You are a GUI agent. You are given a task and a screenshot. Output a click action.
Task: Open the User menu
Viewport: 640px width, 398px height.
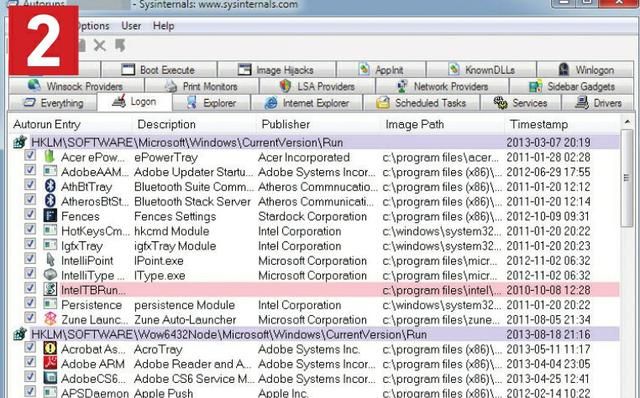click(131, 26)
